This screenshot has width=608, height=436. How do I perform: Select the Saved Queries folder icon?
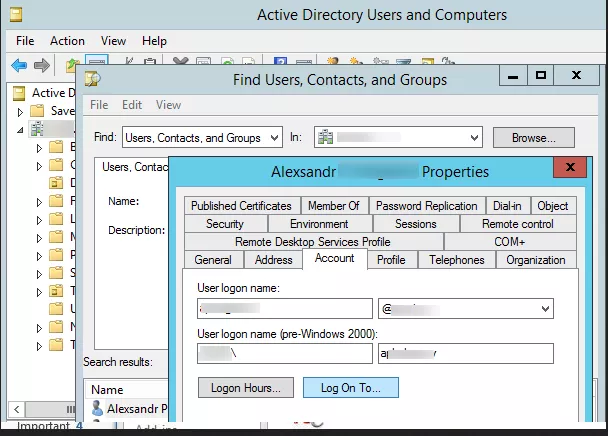(x=37, y=111)
